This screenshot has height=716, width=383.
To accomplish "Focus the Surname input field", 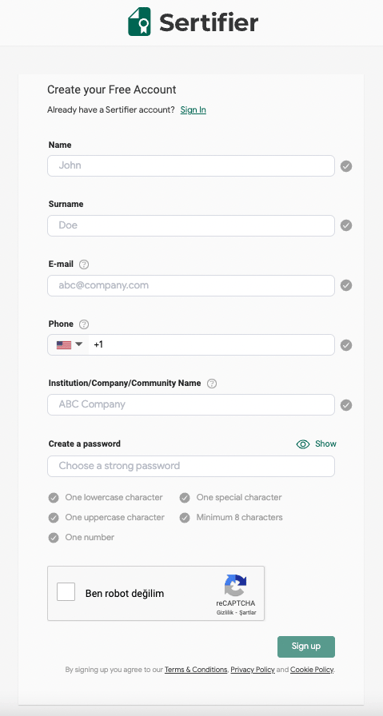I will tap(191, 226).
